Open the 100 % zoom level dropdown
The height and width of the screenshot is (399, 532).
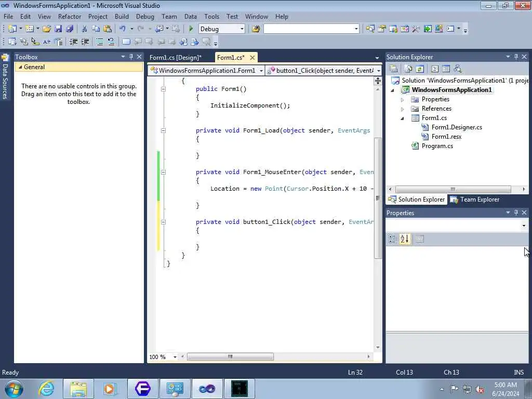coord(175,357)
